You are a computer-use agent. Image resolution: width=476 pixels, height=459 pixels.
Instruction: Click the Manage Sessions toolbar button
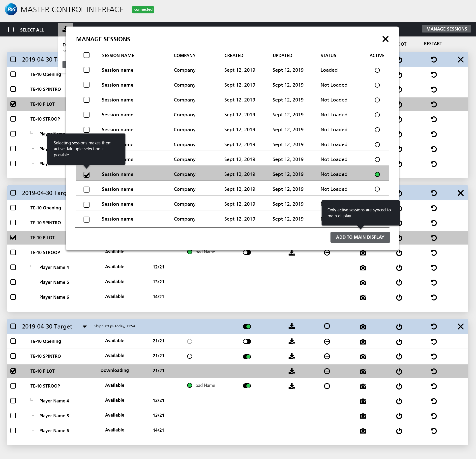446,29
